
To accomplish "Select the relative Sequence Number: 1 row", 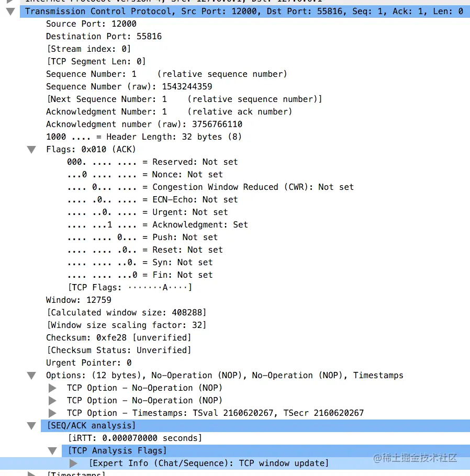I will [x=166, y=74].
